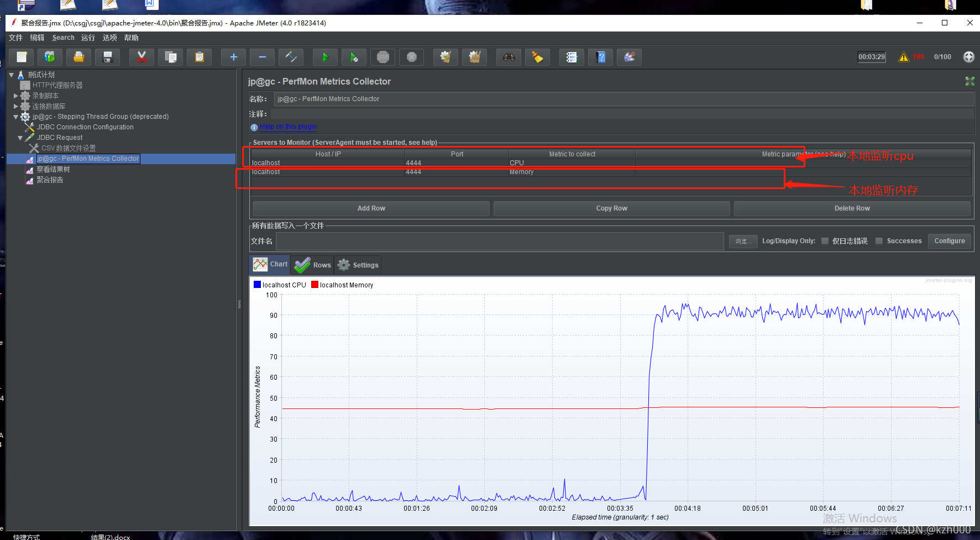This screenshot has width=980, height=540.
Task: Switch to the Rows tab
Action: point(312,265)
